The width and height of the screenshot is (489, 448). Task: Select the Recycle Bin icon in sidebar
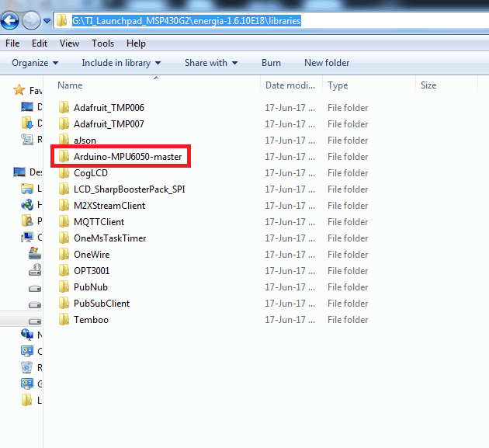tap(27, 367)
